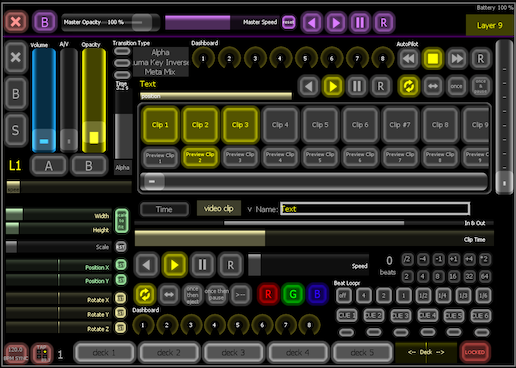Toggle the Preview Clip 4 button
516x368 pixels.
(280, 157)
